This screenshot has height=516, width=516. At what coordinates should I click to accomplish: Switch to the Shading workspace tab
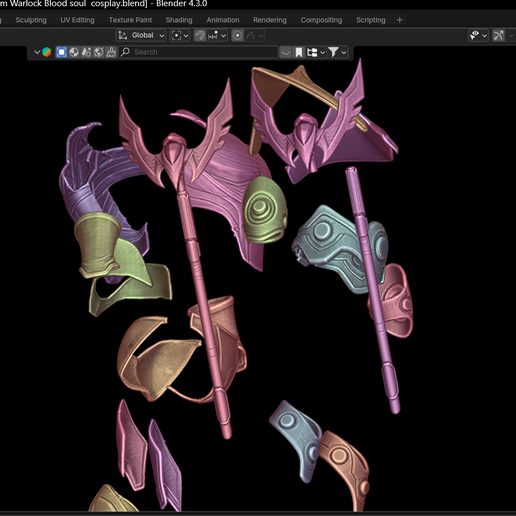click(x=179, y=20)
